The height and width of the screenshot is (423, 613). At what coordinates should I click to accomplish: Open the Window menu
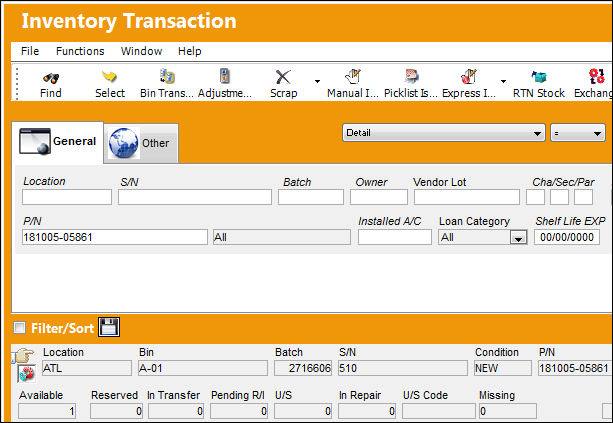click(141, 51)
